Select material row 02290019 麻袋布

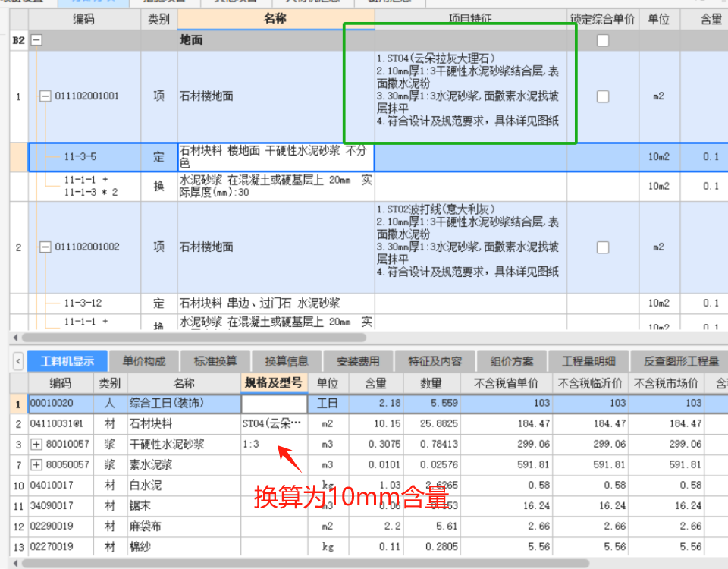click(369, 526)
